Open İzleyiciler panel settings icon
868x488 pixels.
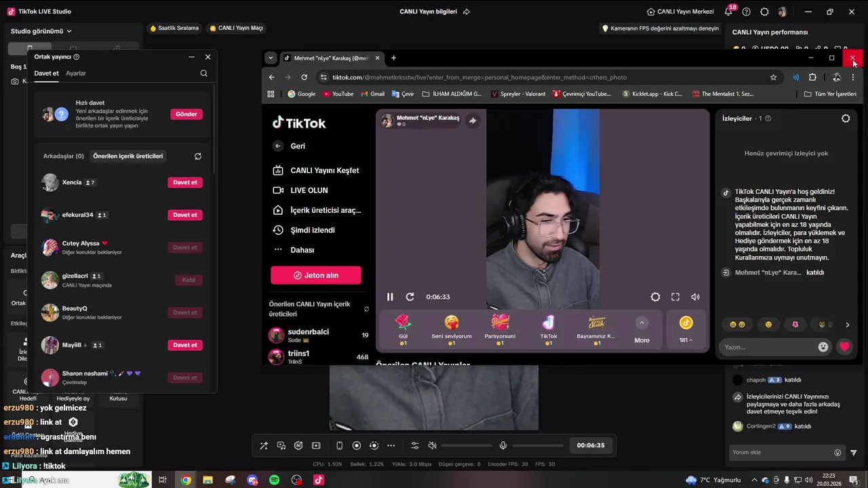tap(846, 119)
